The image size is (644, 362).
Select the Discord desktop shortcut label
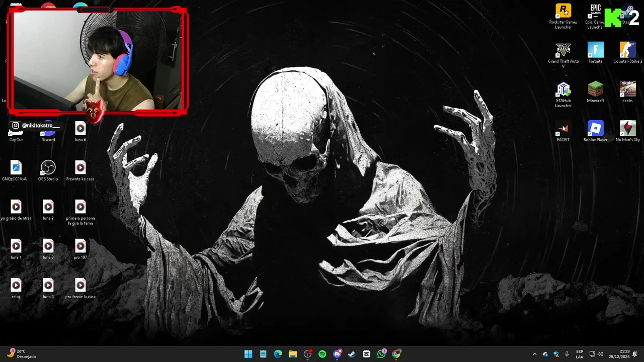point(48,140)
